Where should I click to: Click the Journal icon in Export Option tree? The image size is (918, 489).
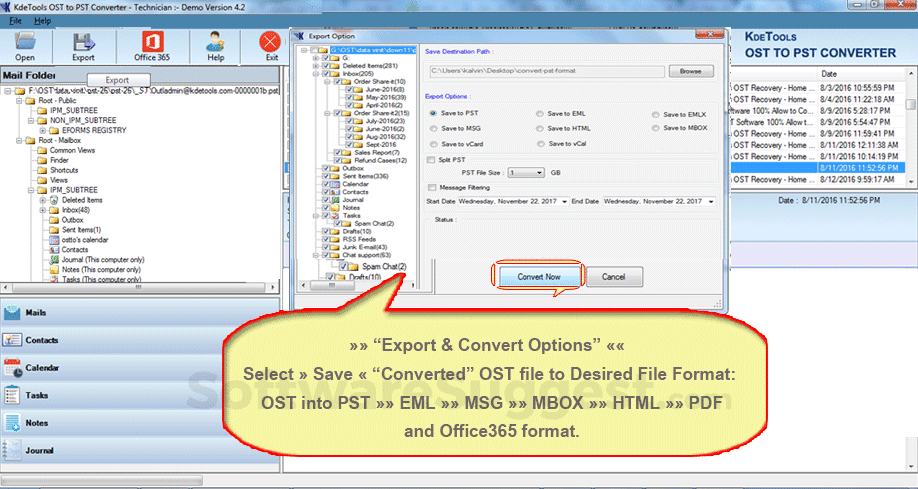click(335, 200)
